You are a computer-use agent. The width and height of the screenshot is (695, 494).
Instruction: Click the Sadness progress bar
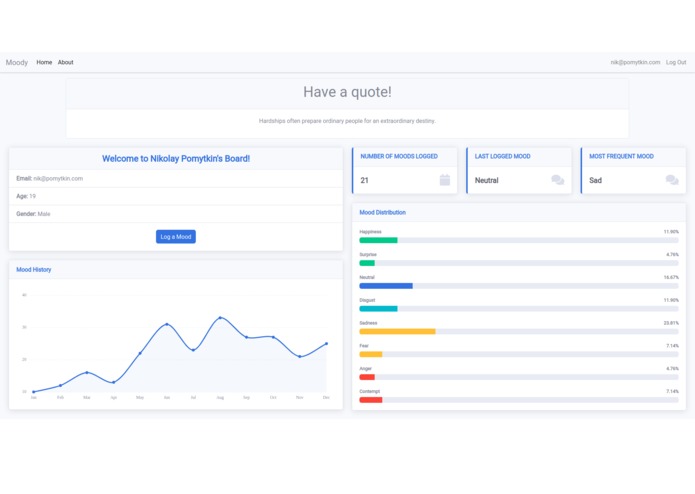519,331
